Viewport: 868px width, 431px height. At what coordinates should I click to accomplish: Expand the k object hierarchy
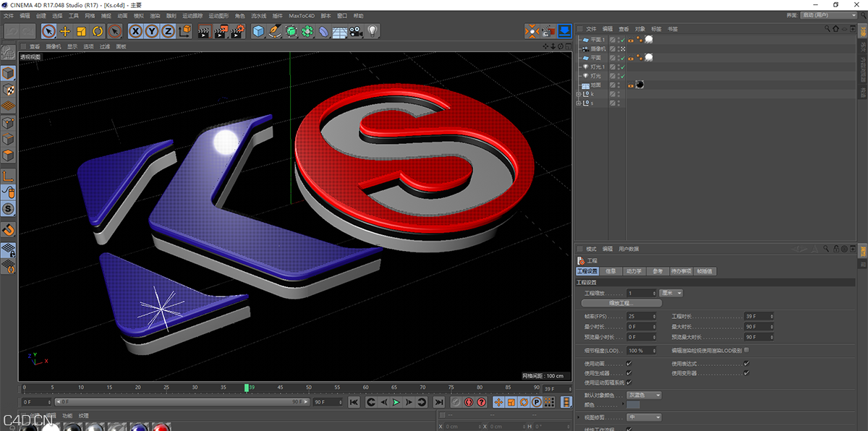(579, 93)
